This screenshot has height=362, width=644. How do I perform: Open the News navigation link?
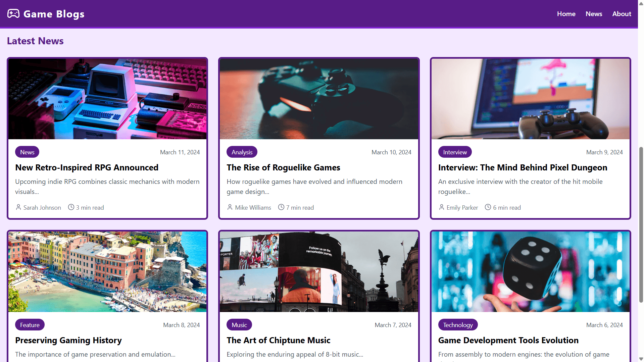pyautogui.click(x=594, y=14)
